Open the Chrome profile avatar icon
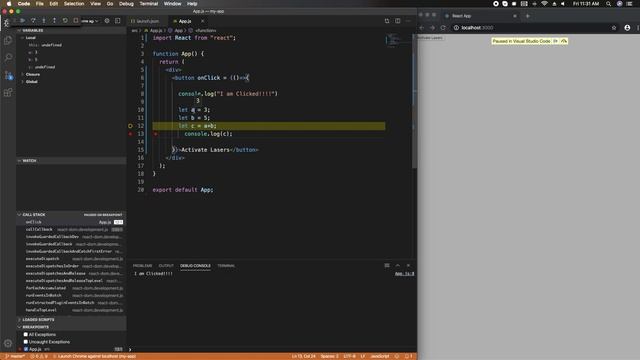 pyautogui.click(x=627, y=28)
